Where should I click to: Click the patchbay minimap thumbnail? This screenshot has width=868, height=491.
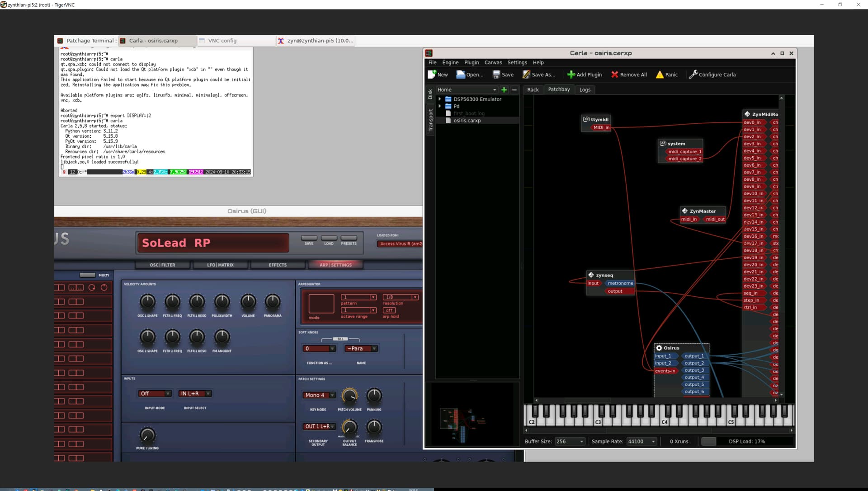pos(472,415)
